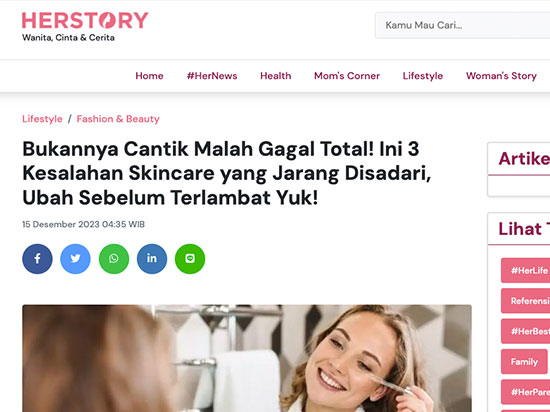Image resolution: width=550 pixels, height=412 pixels.
Task: Open the Home menu item
Action: (x=149, y=76)
